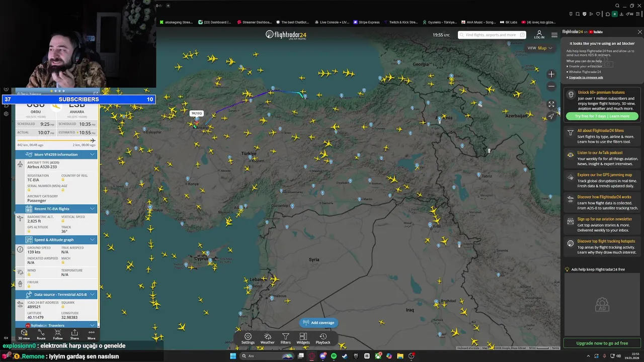This screenshot has width=644, height=362.
Task: Open Discover top flight tracking hotspots link
Action: 606,241
